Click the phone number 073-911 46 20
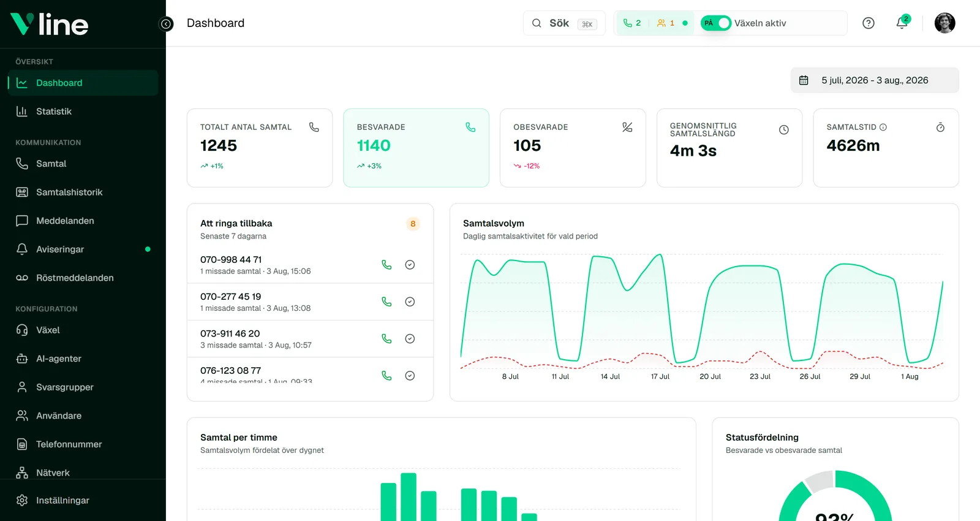The width and height of the screenshot is (980, 521). click(230, 333)
